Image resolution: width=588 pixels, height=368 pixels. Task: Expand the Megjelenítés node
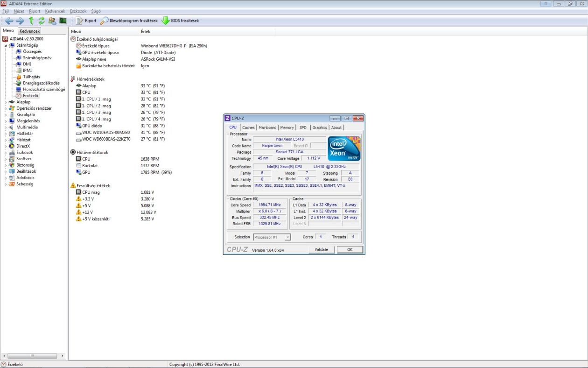click(6, 121)
